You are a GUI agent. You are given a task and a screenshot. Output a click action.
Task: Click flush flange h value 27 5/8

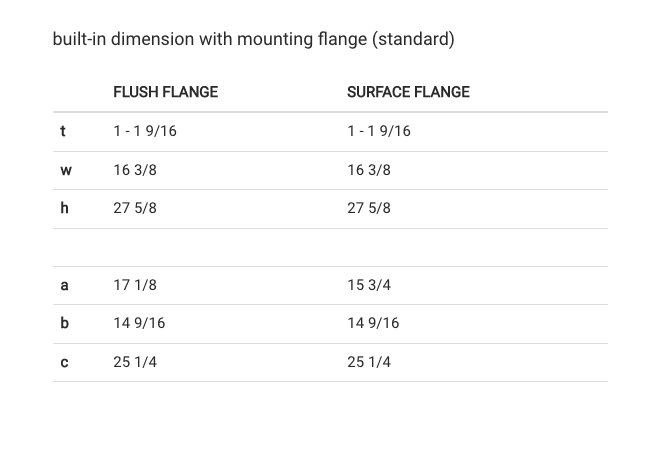tap(135, 208)
